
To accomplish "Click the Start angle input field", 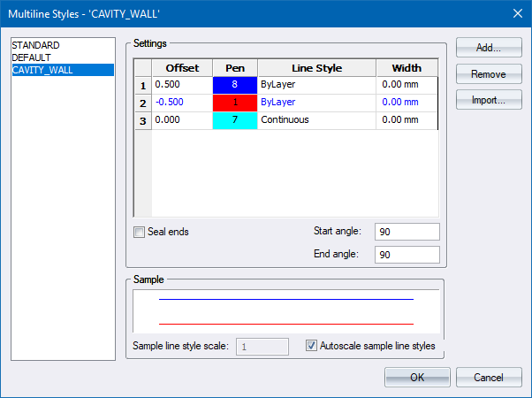I will tap(407, 232).
